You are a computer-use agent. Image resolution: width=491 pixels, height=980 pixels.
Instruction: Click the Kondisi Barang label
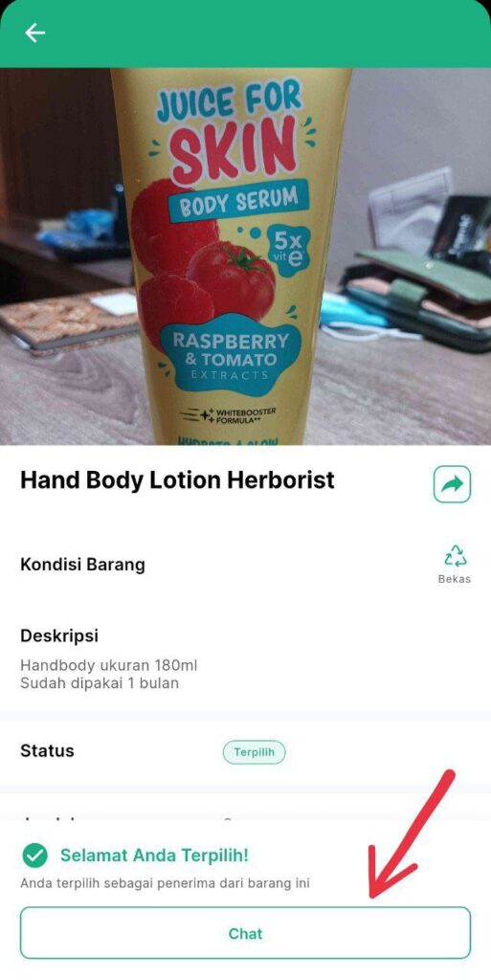(82, 565)
